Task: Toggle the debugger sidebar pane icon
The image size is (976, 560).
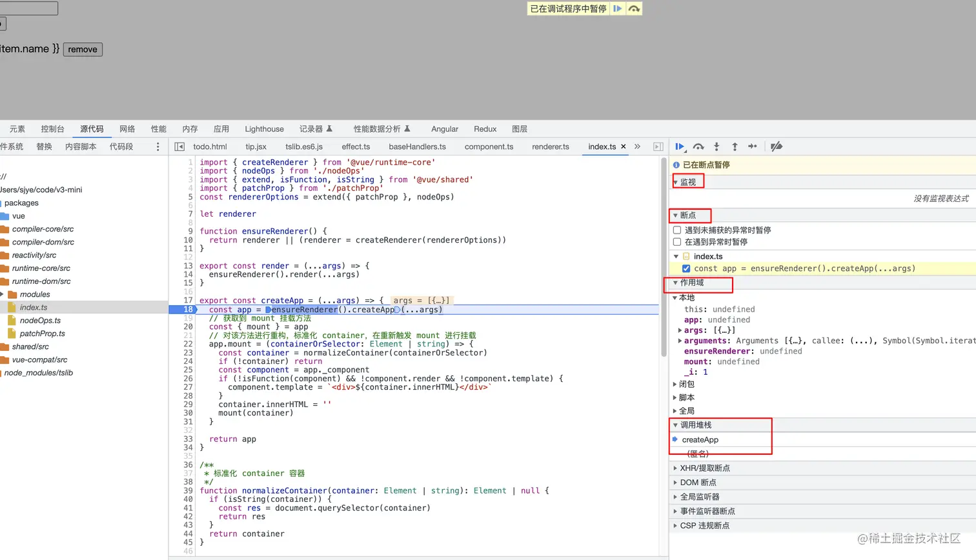Action: (658, 146)
